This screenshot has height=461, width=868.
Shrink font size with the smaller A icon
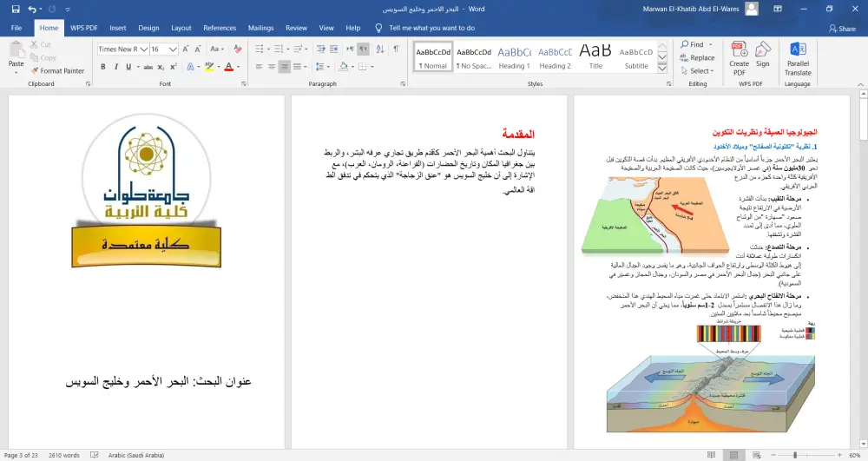(x=198, y=49)
